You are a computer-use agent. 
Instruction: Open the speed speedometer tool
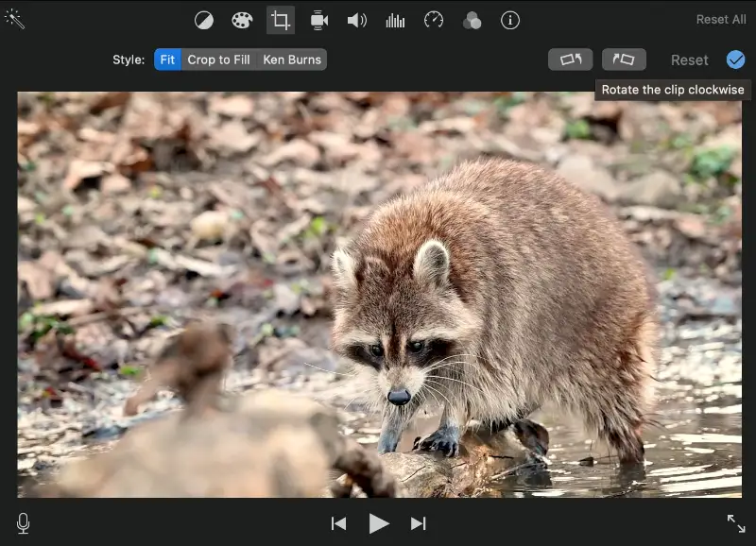click(434, 20)
